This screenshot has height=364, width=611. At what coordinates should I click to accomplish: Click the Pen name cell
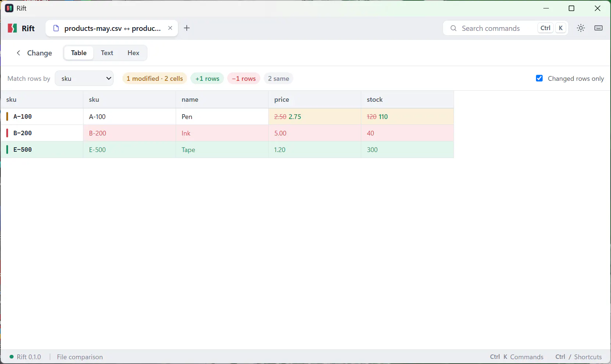pyautogui.click(x=222, y=116)
